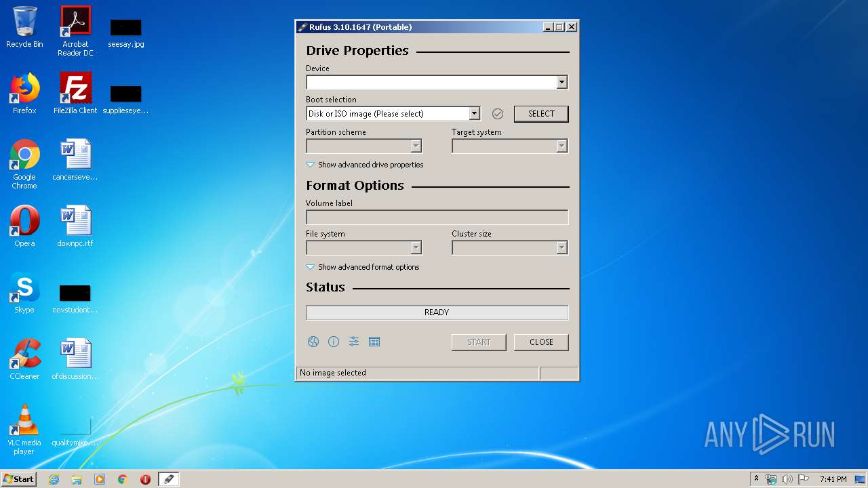Switch to Rufus taskbar button
This screenshot has height=488, width=868.
coord(169,479)
